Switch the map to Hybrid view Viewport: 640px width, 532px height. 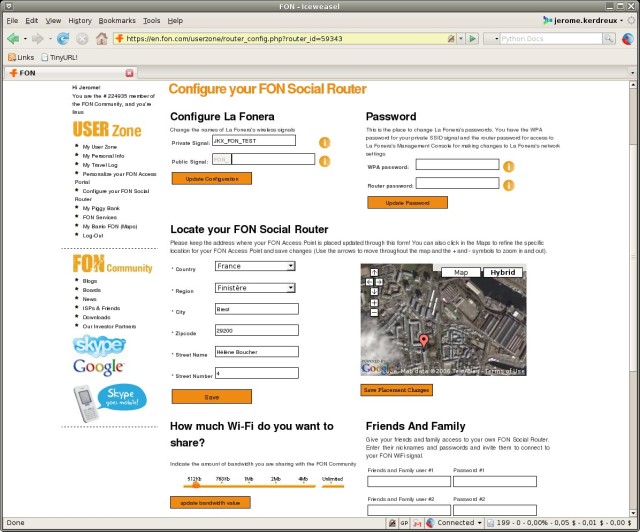click(x=503, y=272)
